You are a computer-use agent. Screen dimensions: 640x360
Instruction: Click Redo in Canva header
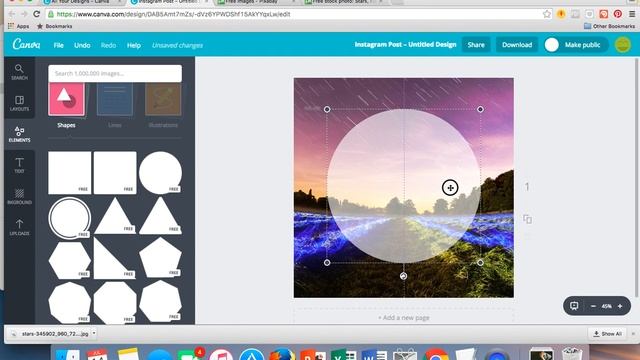pyautogui.click(x=108, y=45)
